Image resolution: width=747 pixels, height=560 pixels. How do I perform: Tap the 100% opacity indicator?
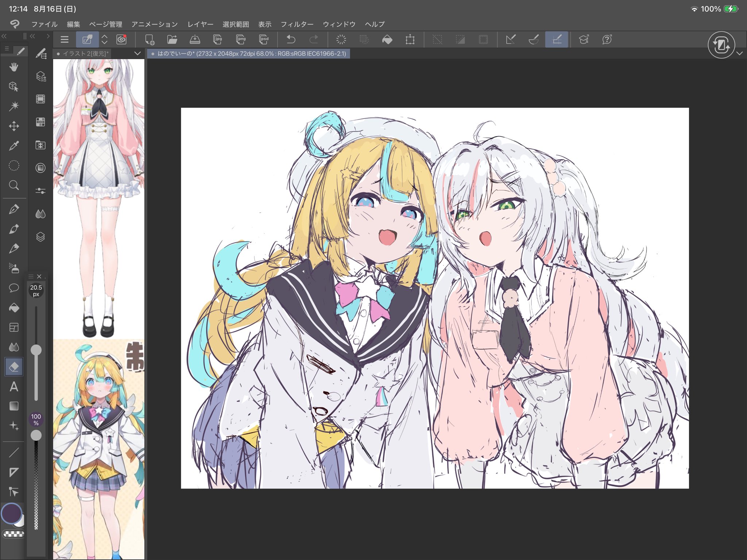[x=36, y=420]
